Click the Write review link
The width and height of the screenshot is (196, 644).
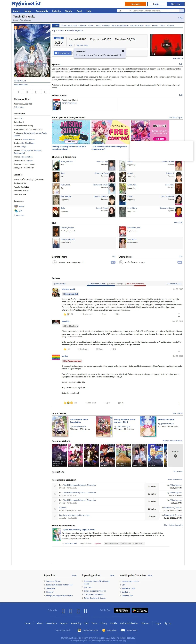point(59,284)
